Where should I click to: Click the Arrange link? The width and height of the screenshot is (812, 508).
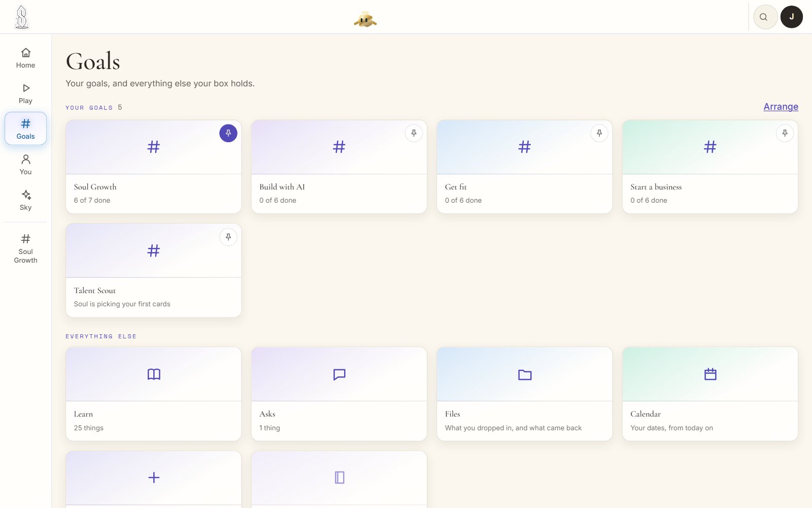(x=781, y=107)
